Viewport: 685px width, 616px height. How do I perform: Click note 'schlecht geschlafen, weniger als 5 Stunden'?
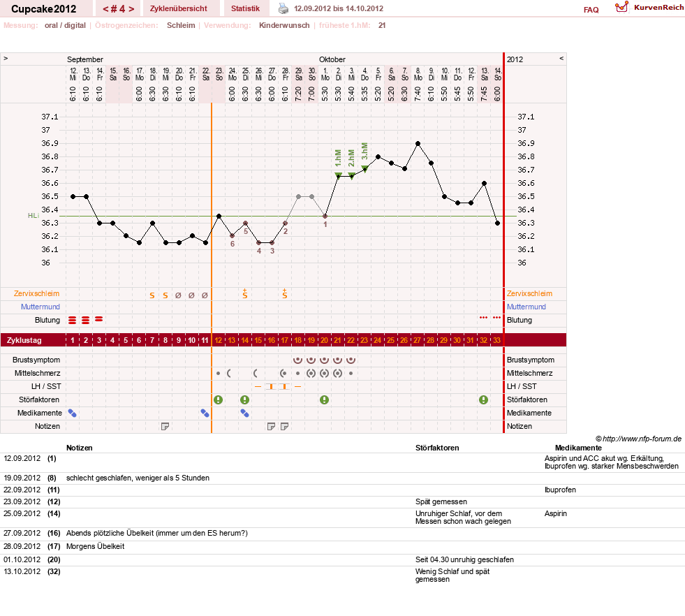[138, 478]
